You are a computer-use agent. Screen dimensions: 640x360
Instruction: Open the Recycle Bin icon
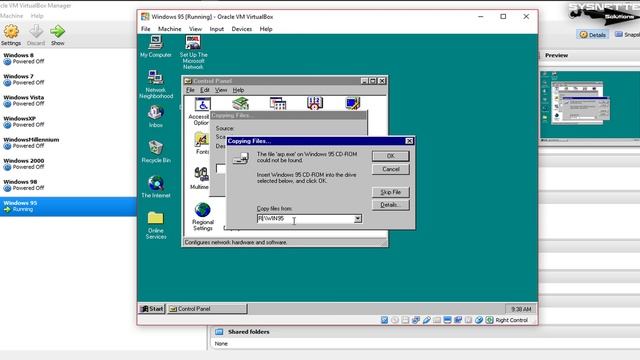coord(156,151)
